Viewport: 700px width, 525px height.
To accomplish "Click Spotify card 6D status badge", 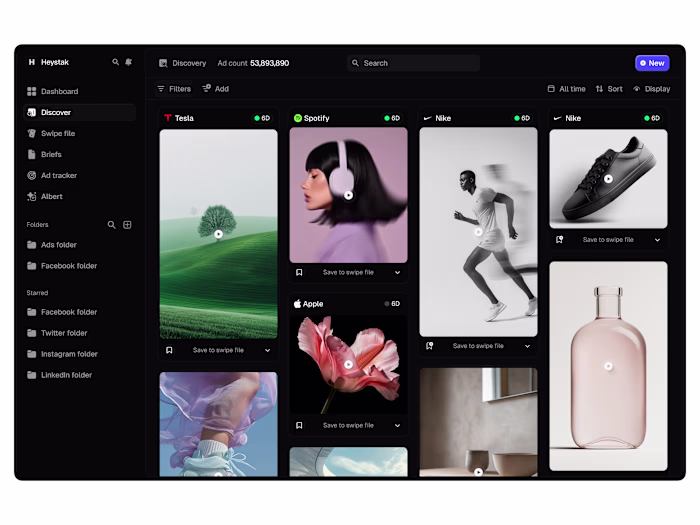I will [392, 118].
